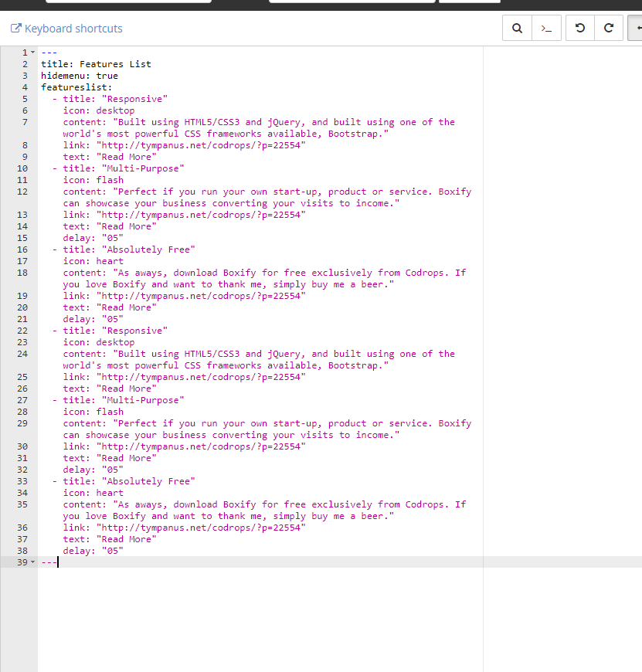Place cursor on 'title: Features List'
642x672 pixels.
[x=96, y=64]
